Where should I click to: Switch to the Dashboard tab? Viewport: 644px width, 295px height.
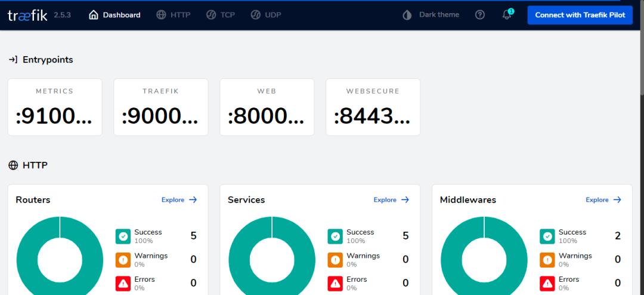[114, 15]
